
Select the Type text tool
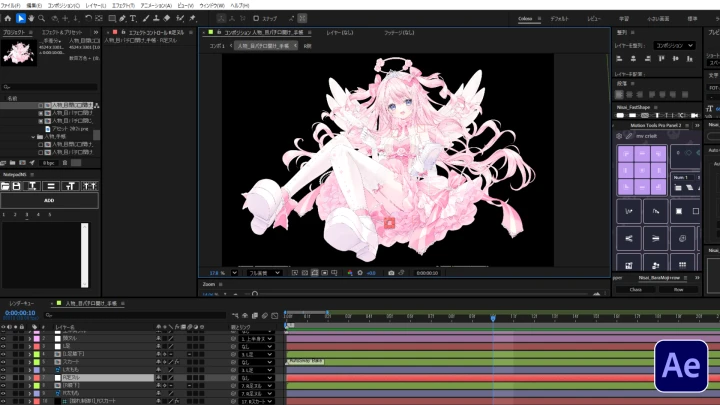pyautogui.click(x=133, y=18)
